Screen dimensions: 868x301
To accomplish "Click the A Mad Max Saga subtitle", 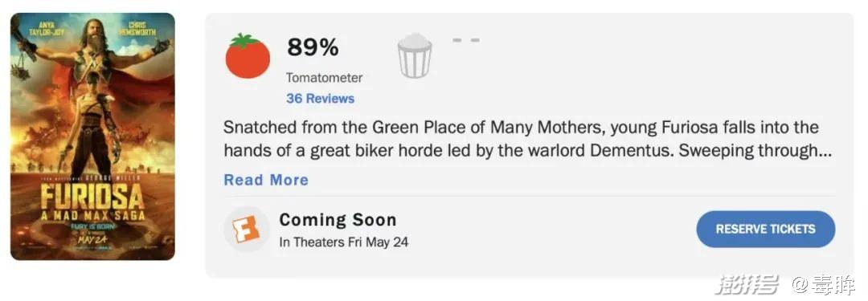I will tap(92, 215).
